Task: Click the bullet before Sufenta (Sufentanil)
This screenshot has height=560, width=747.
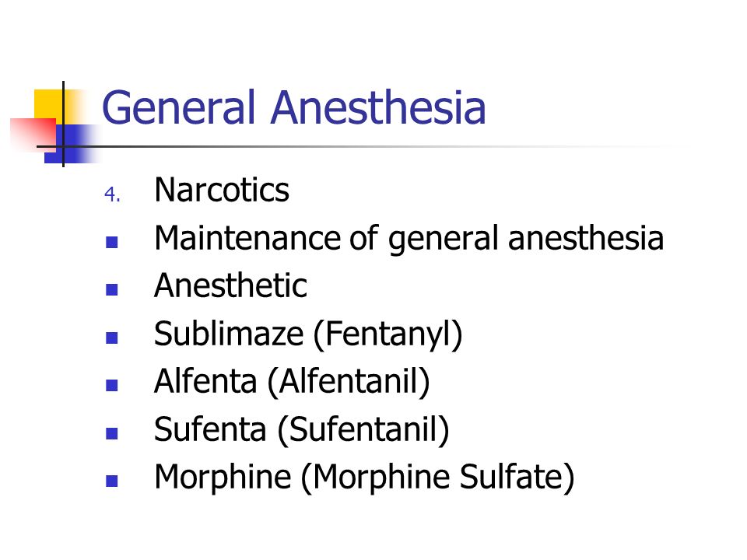Action: (111, 433)
